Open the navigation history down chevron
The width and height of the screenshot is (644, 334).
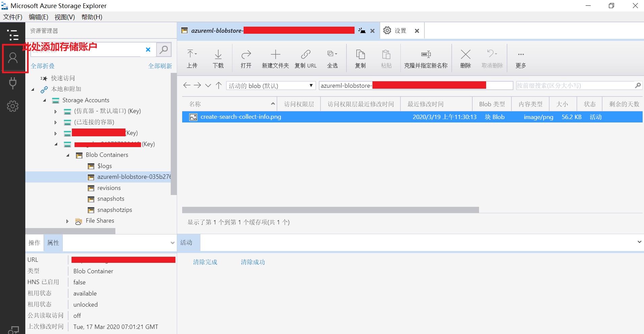click(208, 85)
